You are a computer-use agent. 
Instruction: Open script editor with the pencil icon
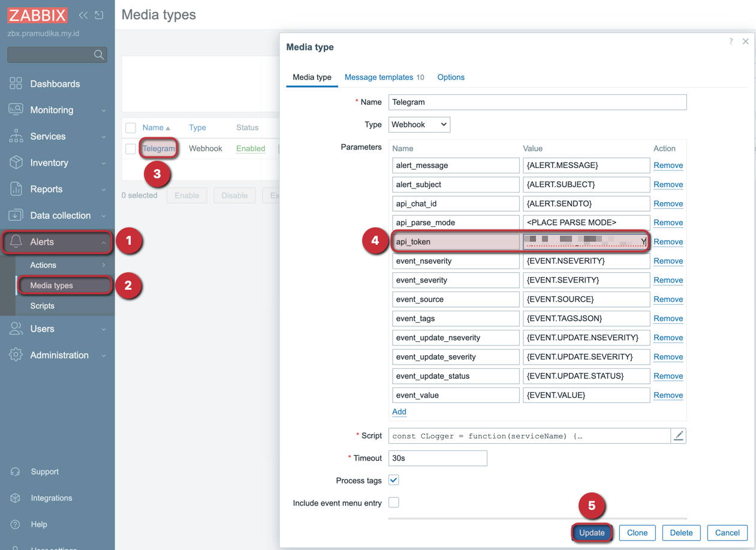pos(678,435)
